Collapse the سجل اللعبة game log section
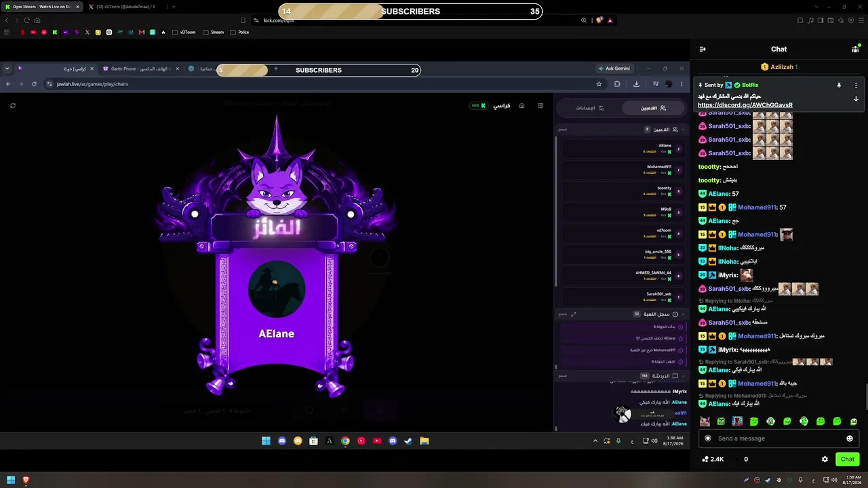868x488 pixels. click(684, 314)
